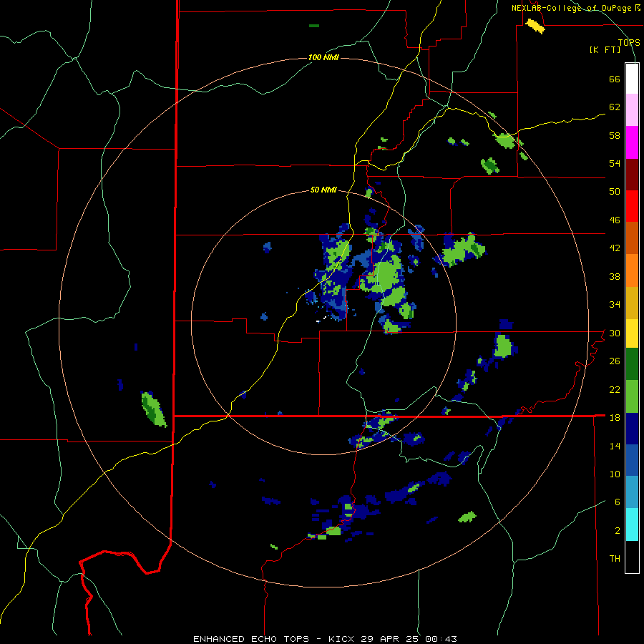The image size is (644, 644).
Task: Click the 66 value on scale
Action: [x=615, y=79]
